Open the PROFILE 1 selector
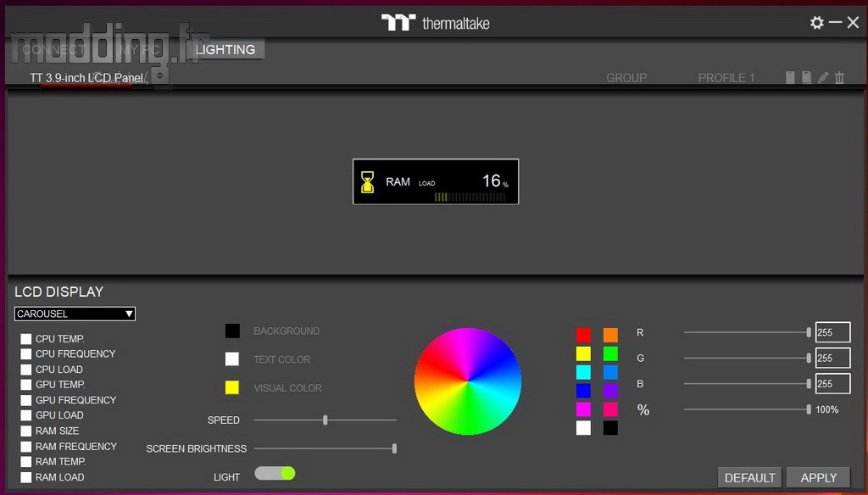The width and height of the screenshot is (868, 495). point(726,78)
